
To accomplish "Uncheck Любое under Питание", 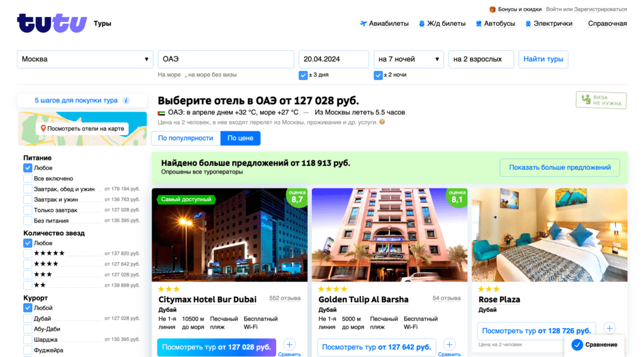I will coord(28,168).
